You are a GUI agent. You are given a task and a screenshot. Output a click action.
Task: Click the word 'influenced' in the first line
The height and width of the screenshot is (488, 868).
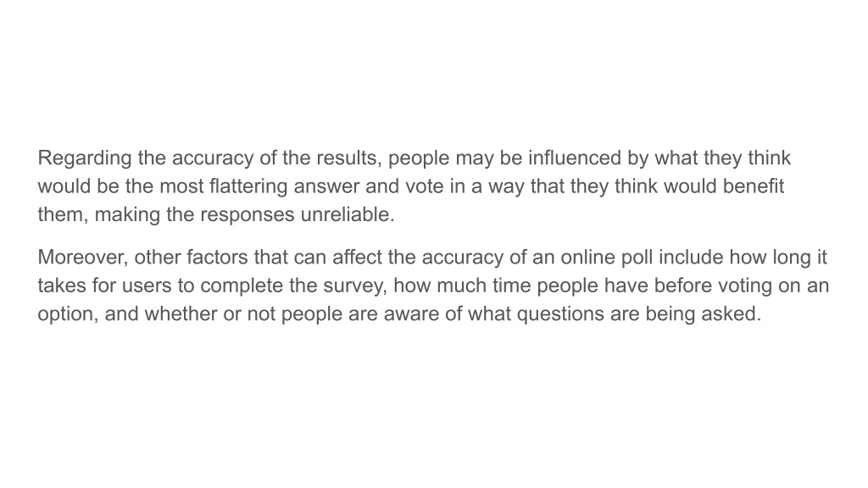point(575,158)
